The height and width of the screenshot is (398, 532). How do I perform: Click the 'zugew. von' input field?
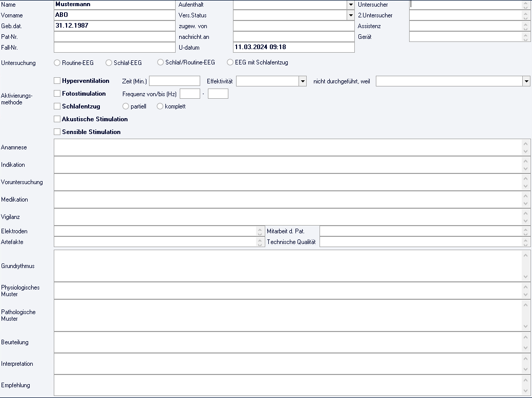[x=294, y=26]
